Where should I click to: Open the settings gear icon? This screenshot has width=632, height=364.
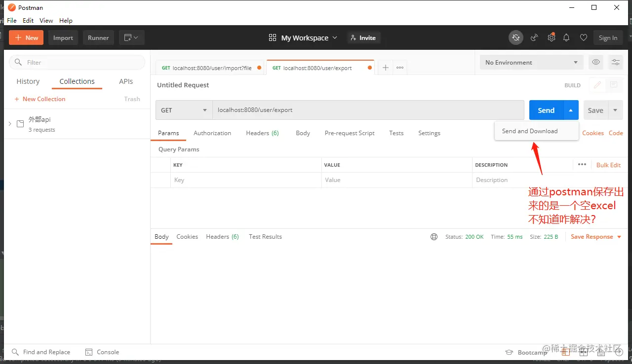pos(552,37)
